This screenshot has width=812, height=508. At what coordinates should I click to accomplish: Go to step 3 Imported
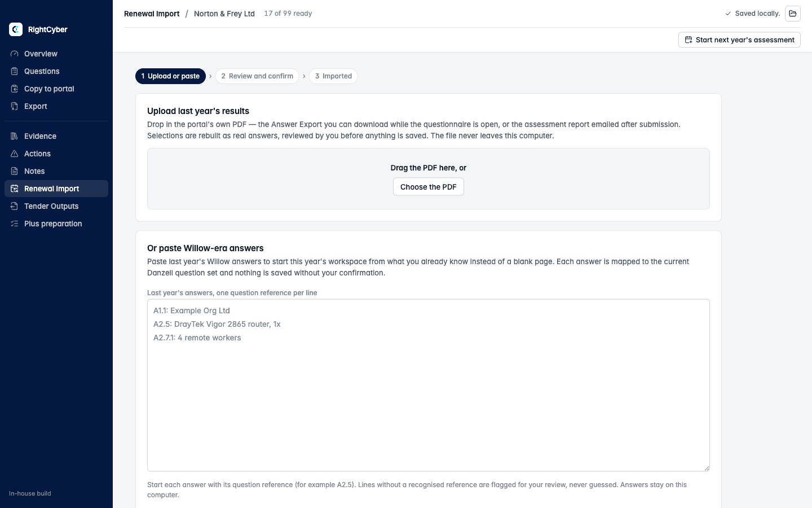[x=333, y=76]
